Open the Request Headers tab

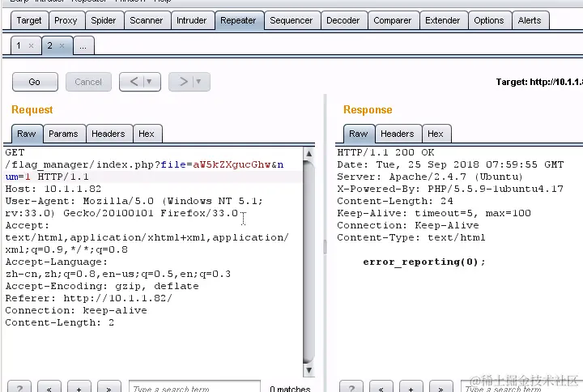coord(109,134)
